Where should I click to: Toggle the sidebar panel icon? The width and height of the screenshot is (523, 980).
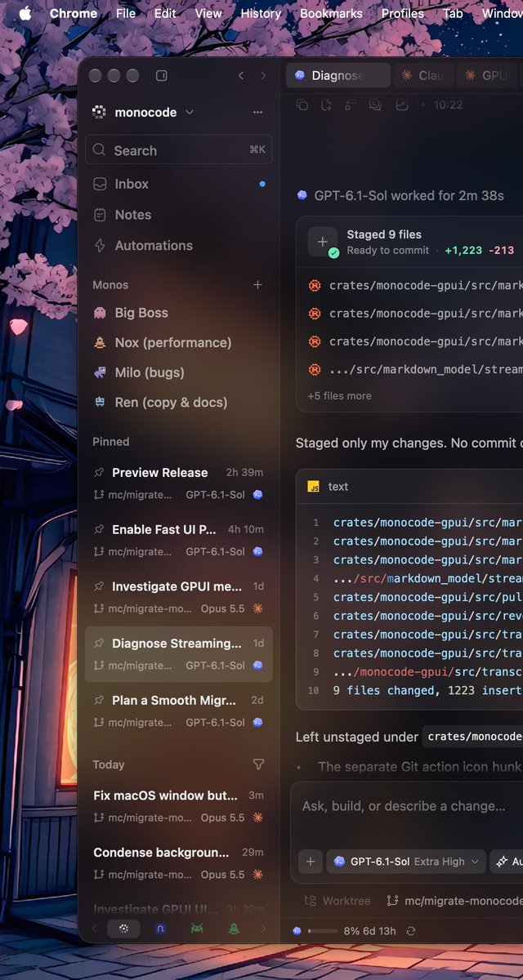[162, 76]
